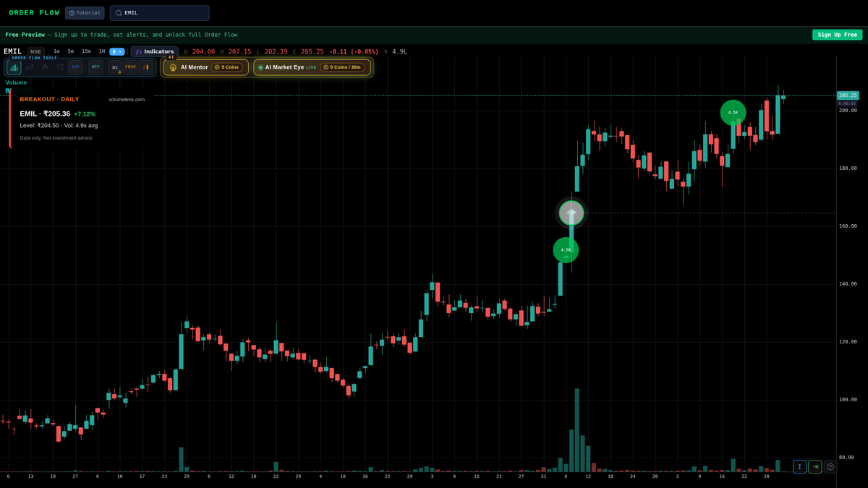Open AI Market Eye live
Viewport: 868px width, 488px height.
point(312,67)
